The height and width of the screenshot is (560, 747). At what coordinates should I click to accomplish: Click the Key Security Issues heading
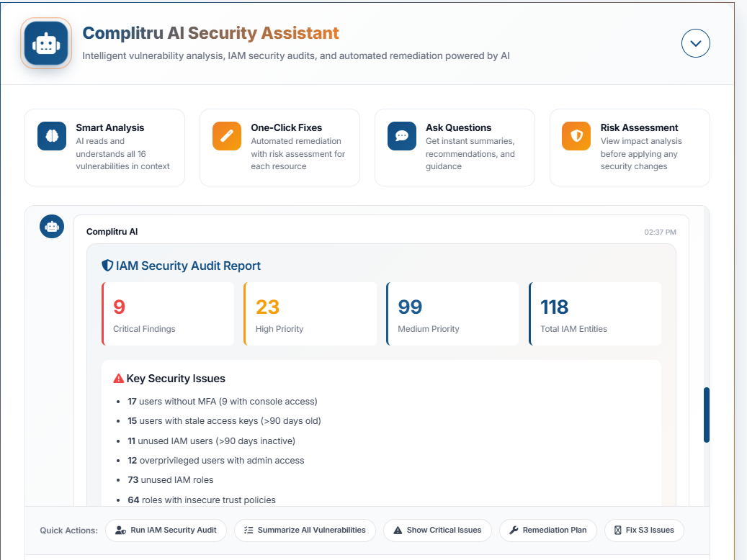pyautogui.click(x=176, y=379)
